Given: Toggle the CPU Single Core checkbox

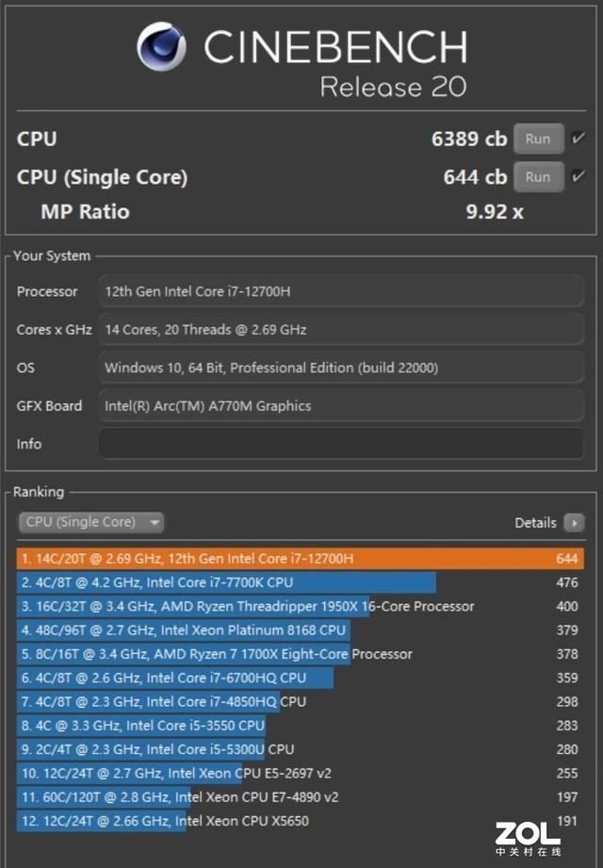Looking at the screenshot, I should click(x=579, y=176).
